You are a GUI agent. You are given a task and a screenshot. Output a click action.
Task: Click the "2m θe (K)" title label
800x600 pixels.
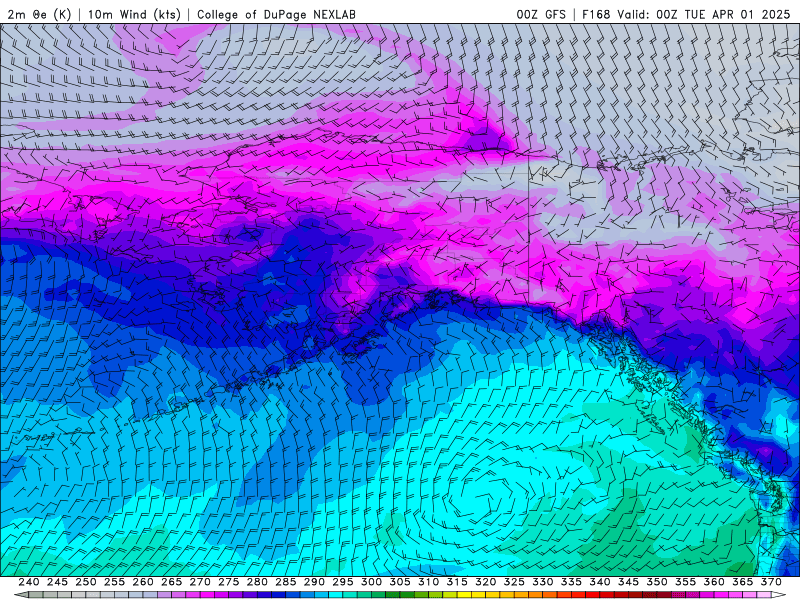pos(39,14)
